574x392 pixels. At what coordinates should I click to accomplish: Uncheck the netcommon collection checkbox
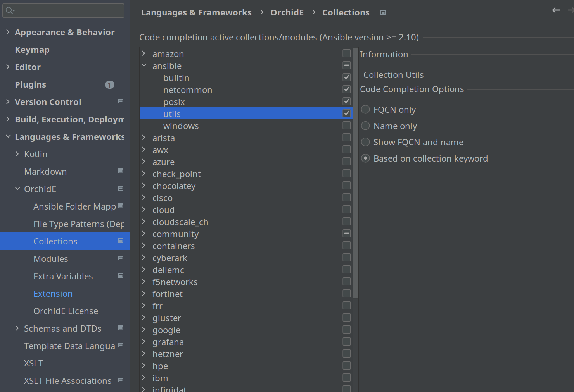tap(347, 89)
